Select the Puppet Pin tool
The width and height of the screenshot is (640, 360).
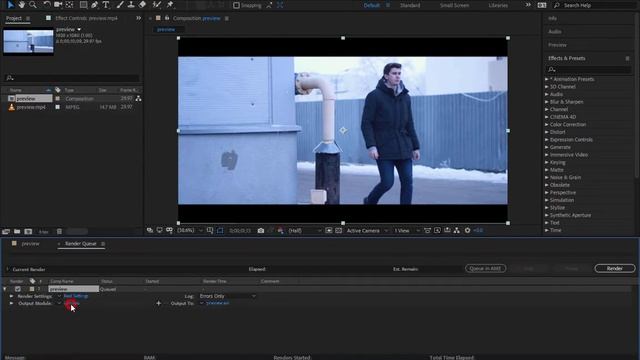coord(170,5)
